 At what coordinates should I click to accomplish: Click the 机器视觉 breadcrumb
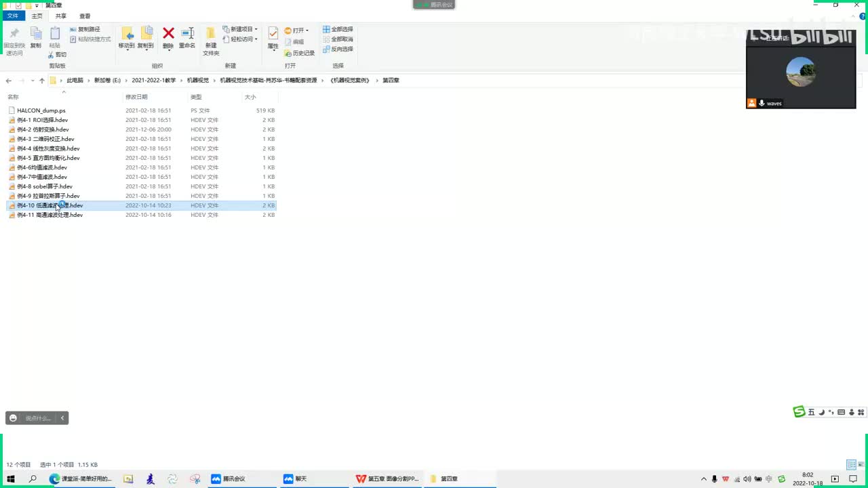(198, 80)
